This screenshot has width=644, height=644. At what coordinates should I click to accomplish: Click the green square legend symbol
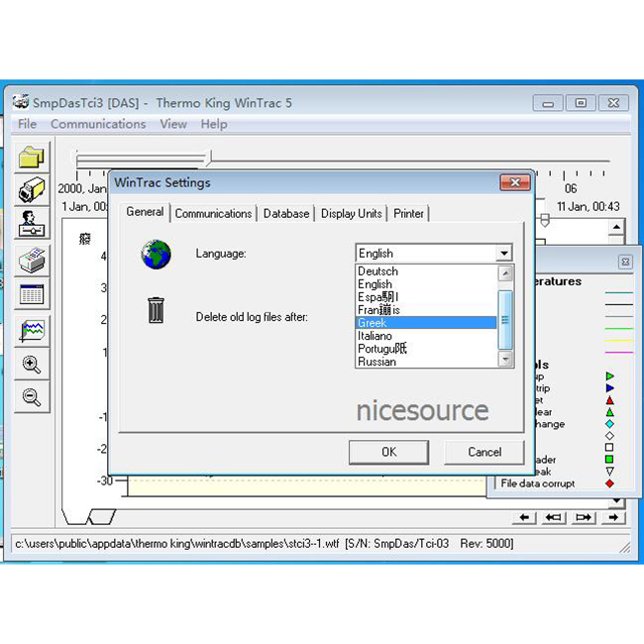pyautogui.click(x=609, y=459)
